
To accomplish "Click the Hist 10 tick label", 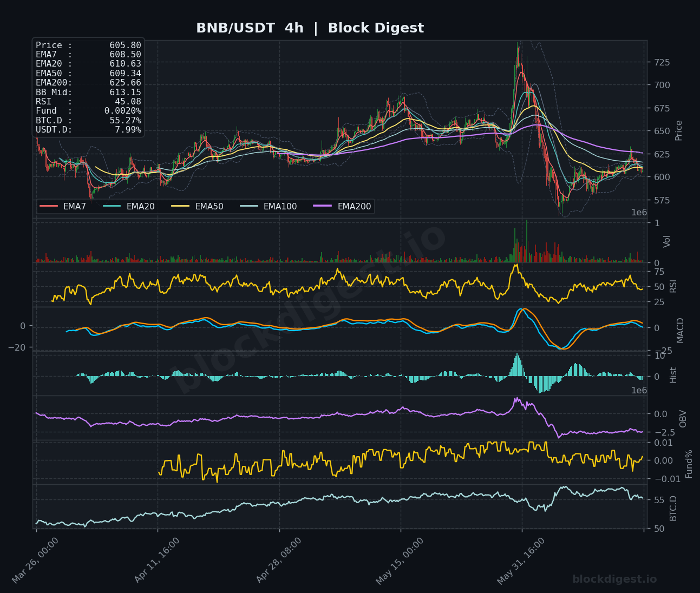I will (x=659, y=355).
